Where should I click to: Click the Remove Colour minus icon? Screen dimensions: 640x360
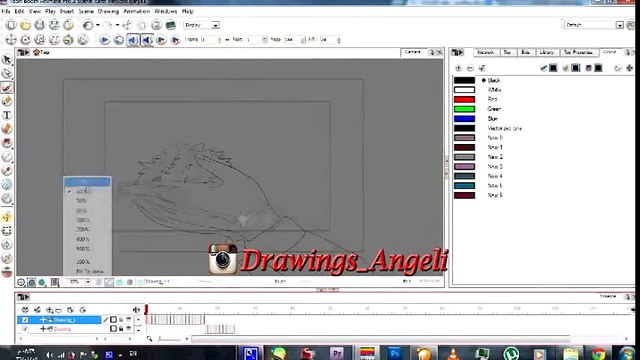tap(470, 68)
